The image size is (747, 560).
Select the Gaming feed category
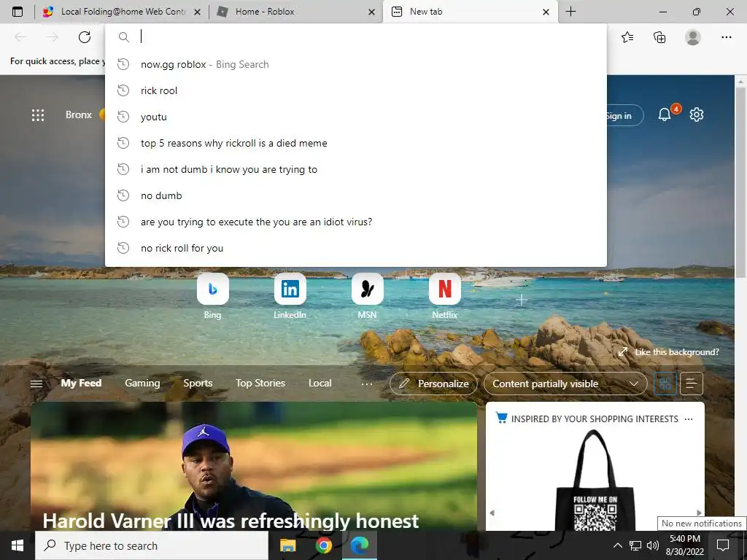pos(142,383)
